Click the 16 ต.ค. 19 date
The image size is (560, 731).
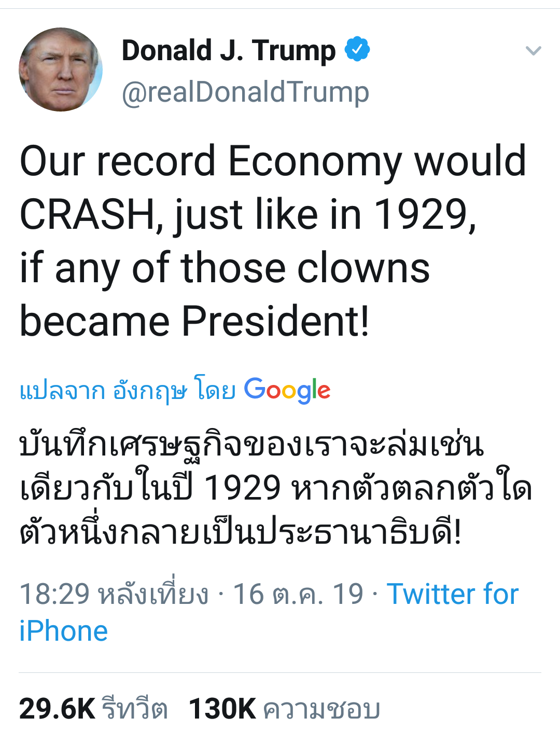(298, 594)
